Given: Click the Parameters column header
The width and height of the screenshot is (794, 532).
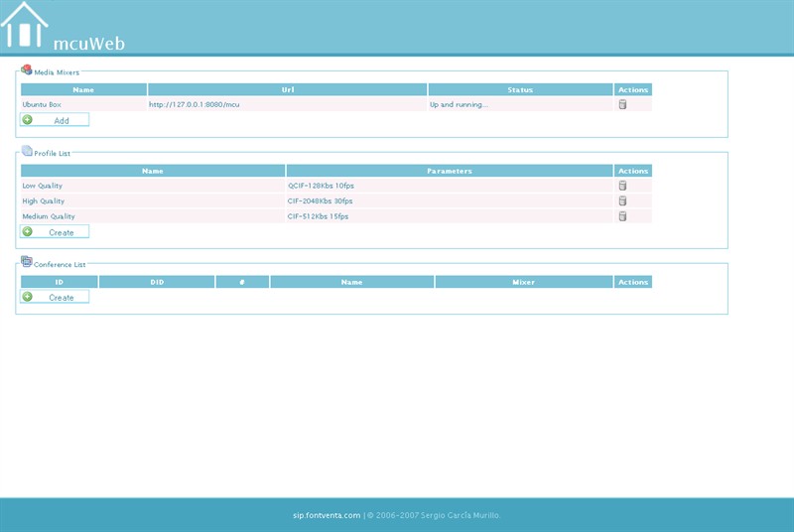Looking at the screenshot, I should coord(449,171).
